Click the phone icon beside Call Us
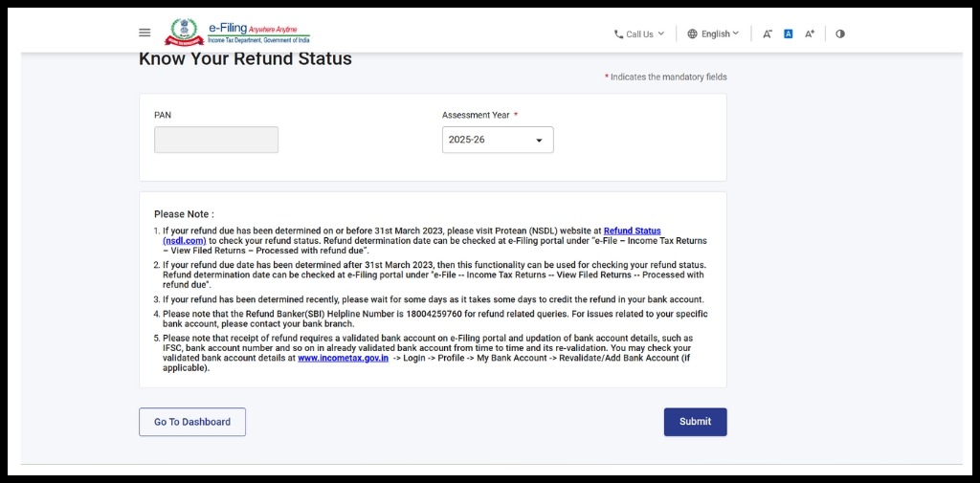The width and height of the screenshot is (980, 483). 619,34
